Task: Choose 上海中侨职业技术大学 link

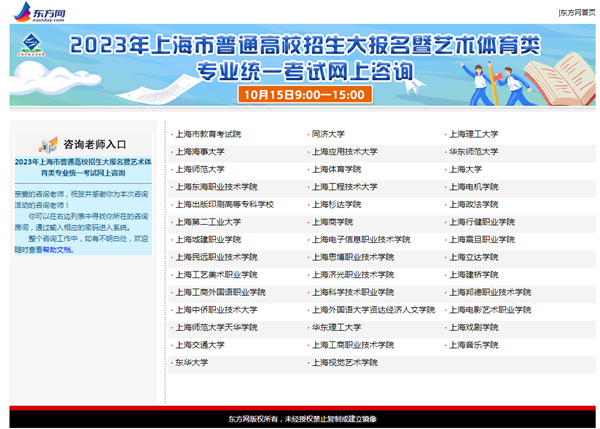Action: click(216, 310)
